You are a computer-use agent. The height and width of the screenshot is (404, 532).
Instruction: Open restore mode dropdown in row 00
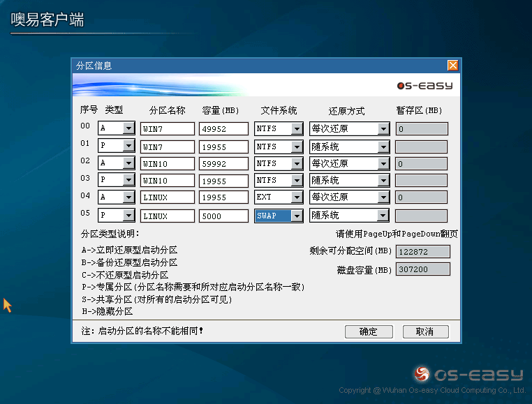click(x=383, y=128)
